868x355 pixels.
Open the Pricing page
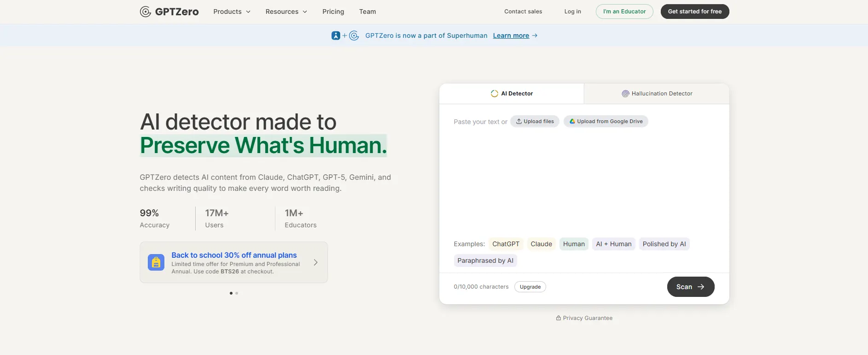pyautogui.click(x=333, y=12)
